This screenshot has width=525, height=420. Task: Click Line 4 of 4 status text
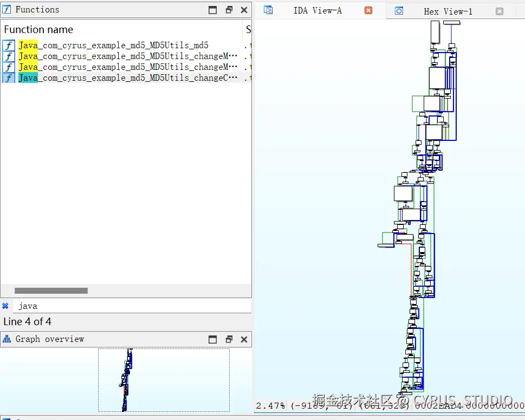[28, 321]
